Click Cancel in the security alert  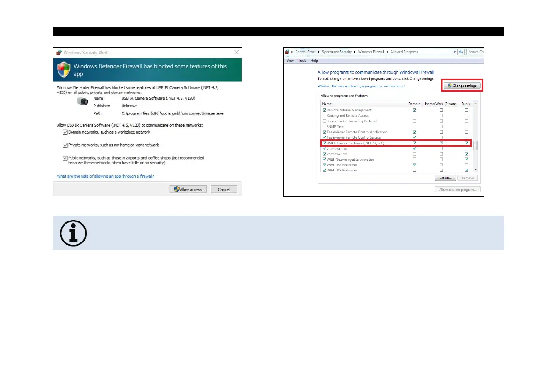tap(224, 189)
